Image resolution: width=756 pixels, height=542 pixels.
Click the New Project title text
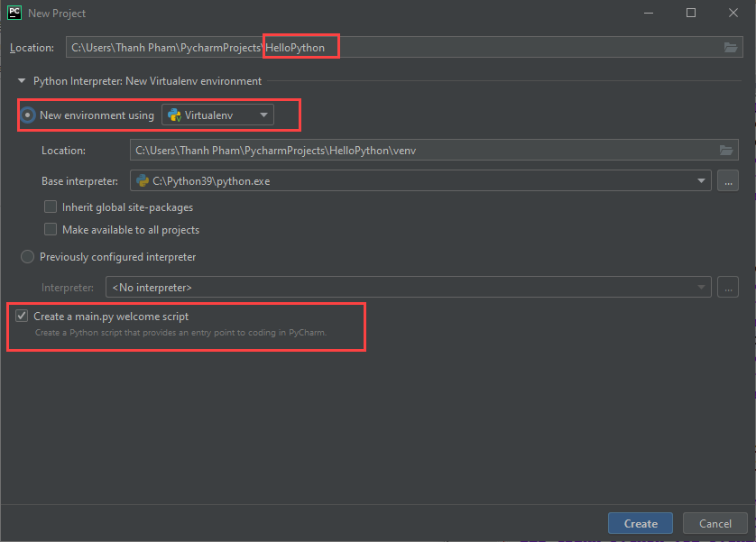pyautogui.click(x=57, y=14)
